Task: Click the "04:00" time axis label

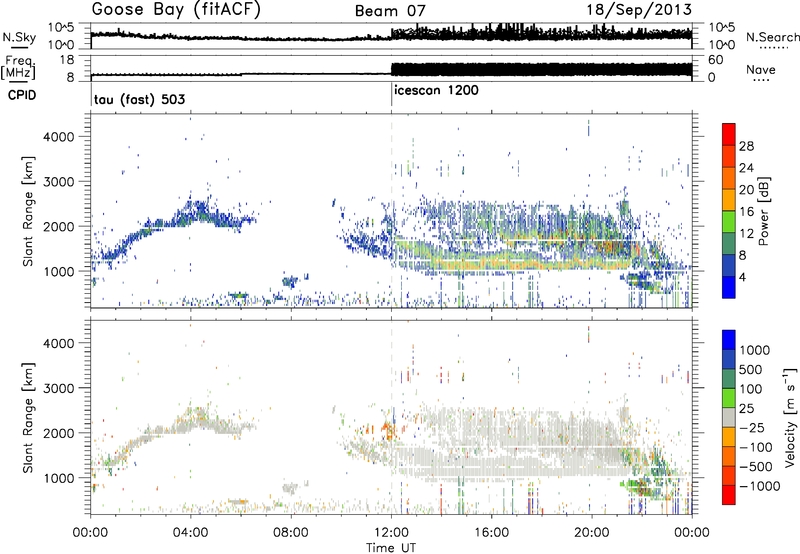Action: click(x=190, y=533)
